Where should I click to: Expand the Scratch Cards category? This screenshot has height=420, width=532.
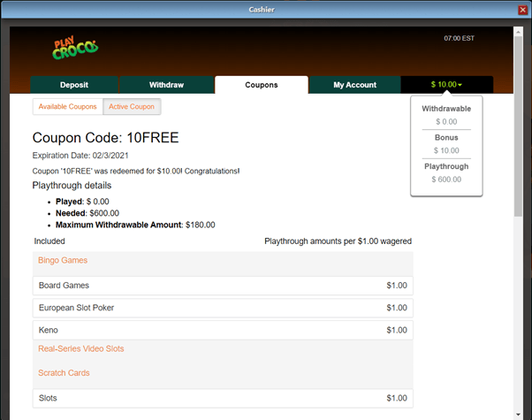click(63, 373)
